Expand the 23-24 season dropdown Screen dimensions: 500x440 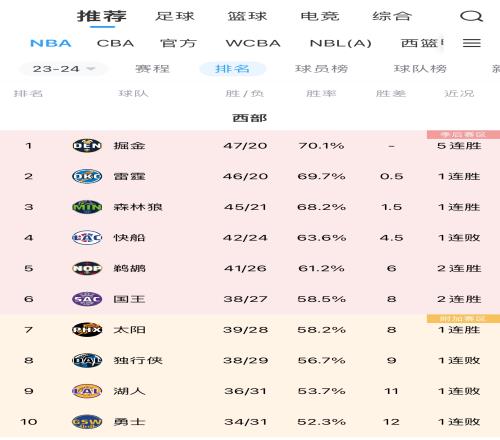pos(64,69)
